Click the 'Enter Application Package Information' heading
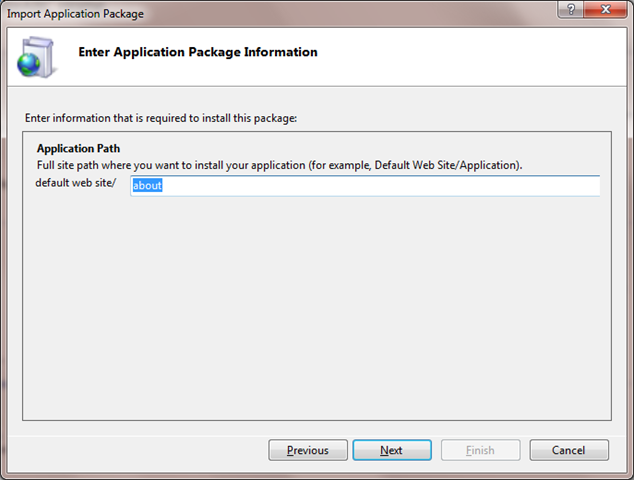 (198, 52)
